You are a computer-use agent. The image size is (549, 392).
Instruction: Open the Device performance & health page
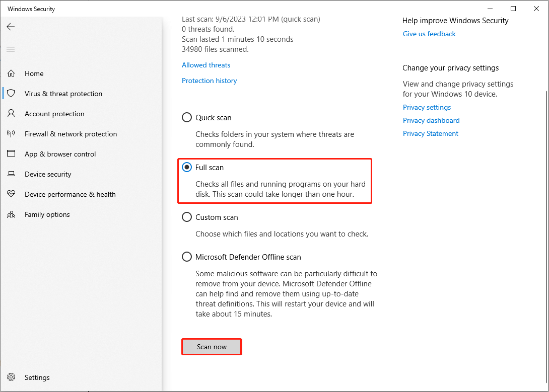(11, 194)
